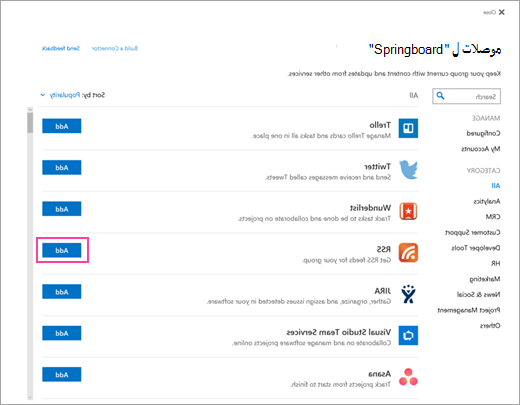The height and width of the screenshot is (405, 520).
Task: Add the Trello connector
Action: click(x=62, y=126)
